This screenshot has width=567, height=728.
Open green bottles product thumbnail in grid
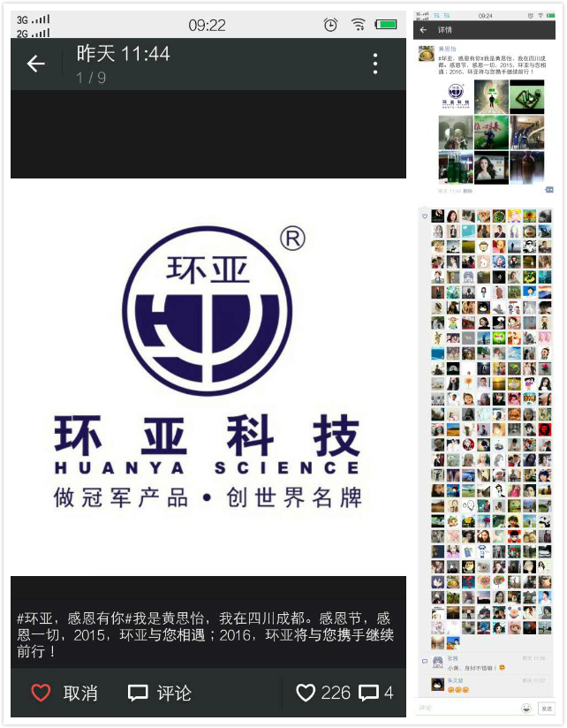point(456,168)
